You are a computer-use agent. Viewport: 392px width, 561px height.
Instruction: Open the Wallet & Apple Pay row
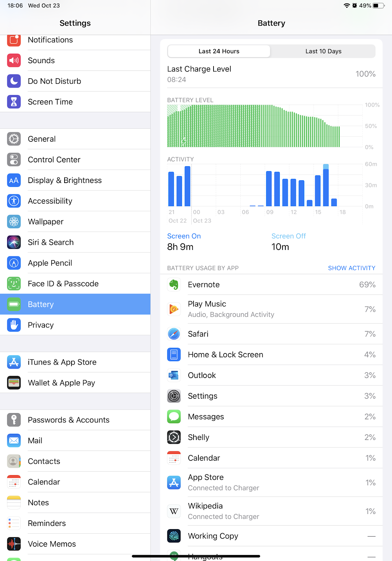[x=75, y=383]
